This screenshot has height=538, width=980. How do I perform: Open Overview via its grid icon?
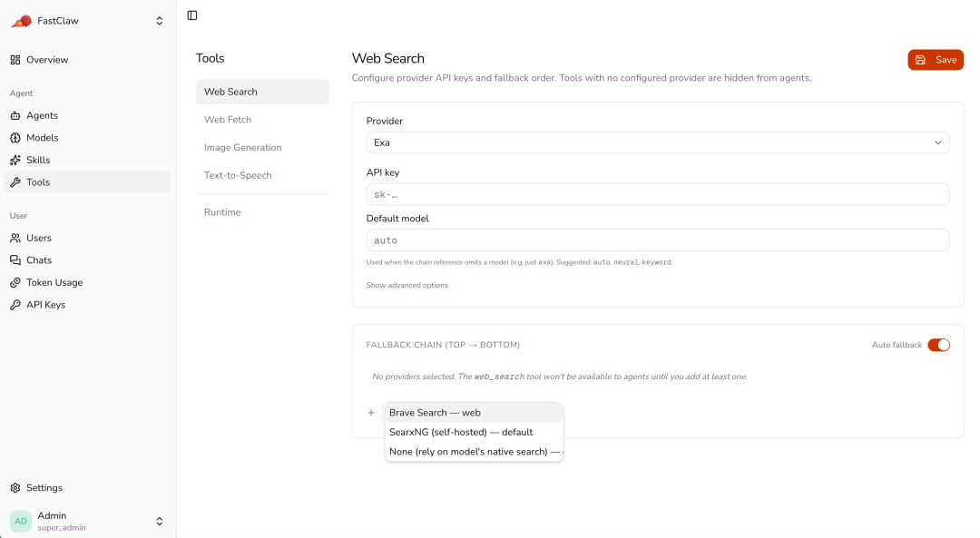[x=15, y=60]
